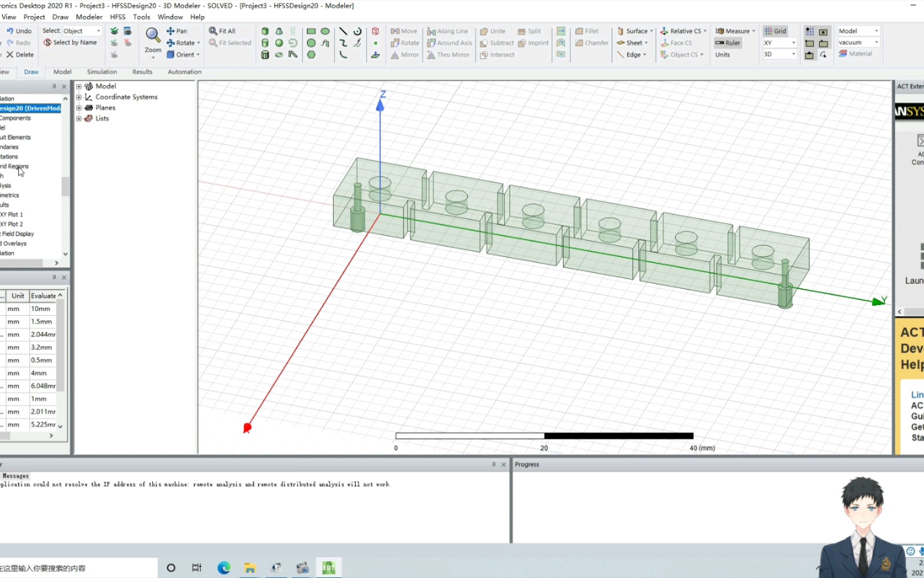Open the Select Object dropdown

tap(82, 31)
